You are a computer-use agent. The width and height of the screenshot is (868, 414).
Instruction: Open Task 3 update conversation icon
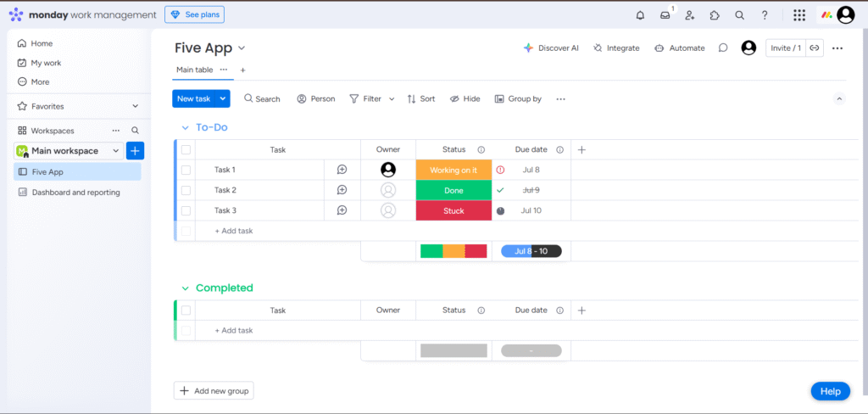[342, 210]
